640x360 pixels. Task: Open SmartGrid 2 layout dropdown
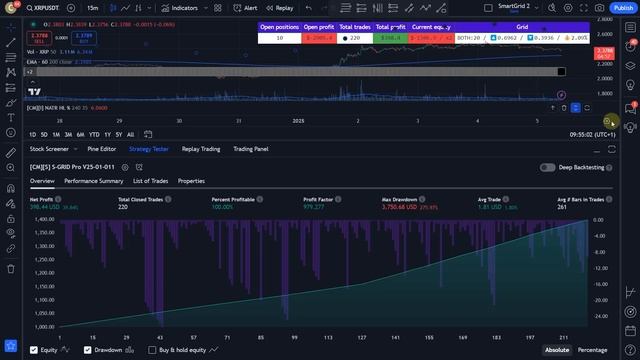[x=536, y=8]
